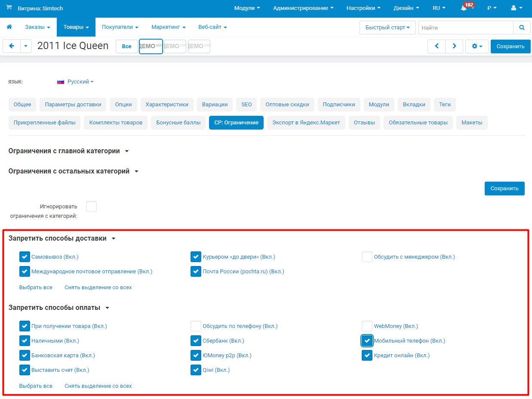Open the back-button dropdown caret
The height and width of the screenshot is (399, 532).
click(26, 46)
